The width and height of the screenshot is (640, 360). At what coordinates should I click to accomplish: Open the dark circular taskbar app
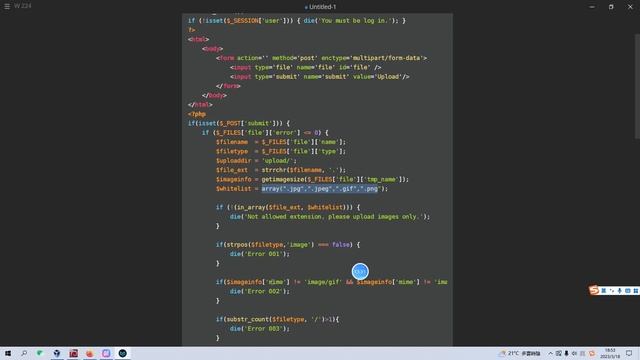point(122,353)
